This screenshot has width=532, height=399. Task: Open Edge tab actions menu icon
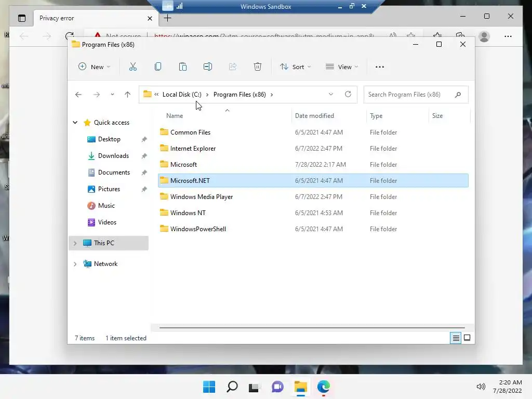[x=22, y=18]
